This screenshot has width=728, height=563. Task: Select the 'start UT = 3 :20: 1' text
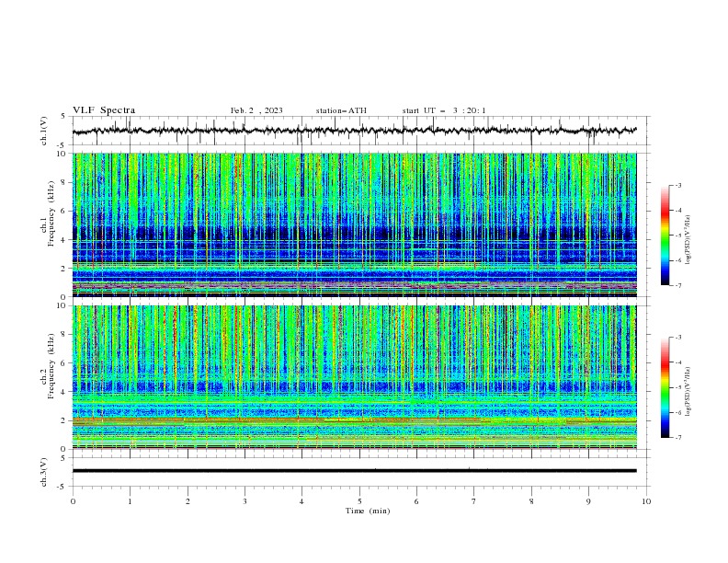444,110
